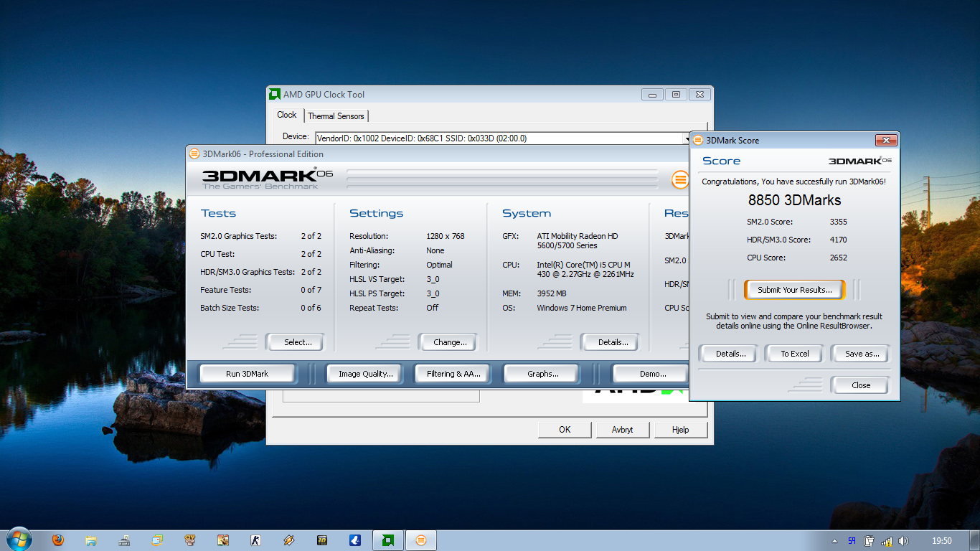
Task: Open Windows Explorer folder icon in taskbar
Action: pos(91,540)
